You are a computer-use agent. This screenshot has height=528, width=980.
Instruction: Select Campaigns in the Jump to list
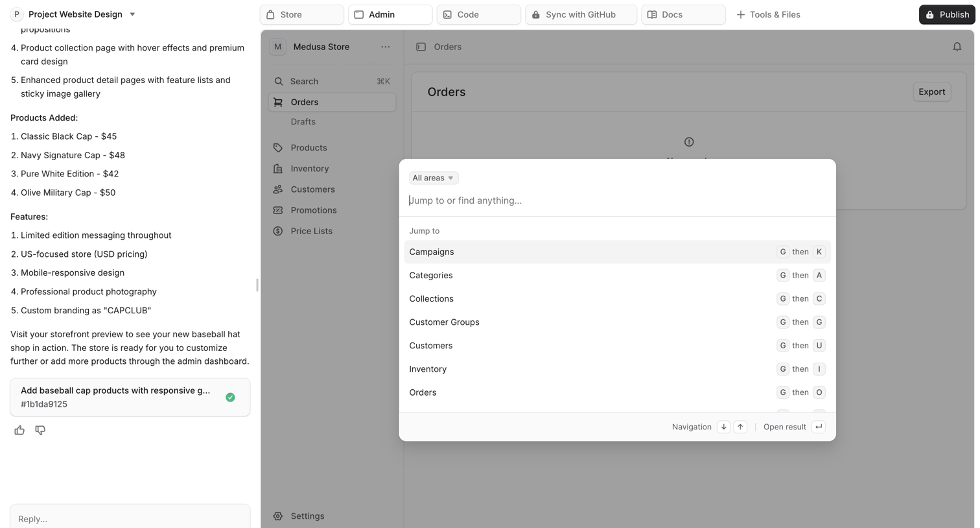[617, 252]
